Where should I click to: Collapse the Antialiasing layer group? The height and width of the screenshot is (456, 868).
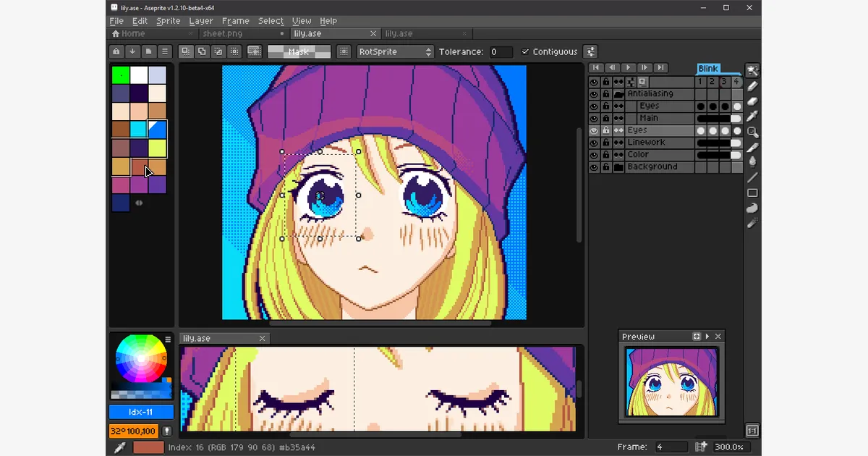(618, 94)
